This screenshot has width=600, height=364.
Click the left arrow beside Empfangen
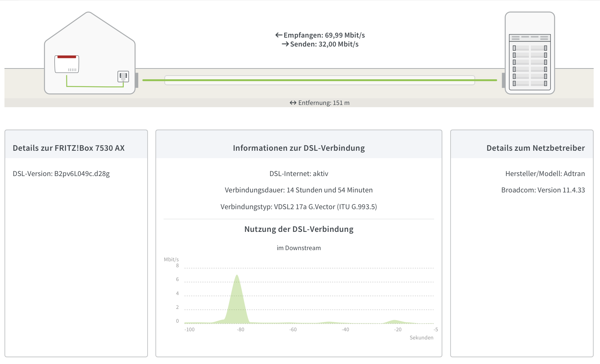pyautogui.click(x=279, y=35)
